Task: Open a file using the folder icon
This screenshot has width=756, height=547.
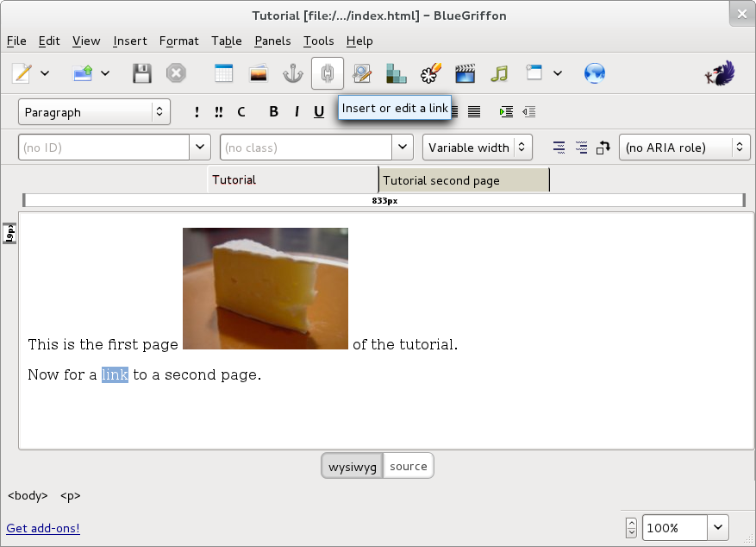Action: pyautogui.click(x=83, y=73)
